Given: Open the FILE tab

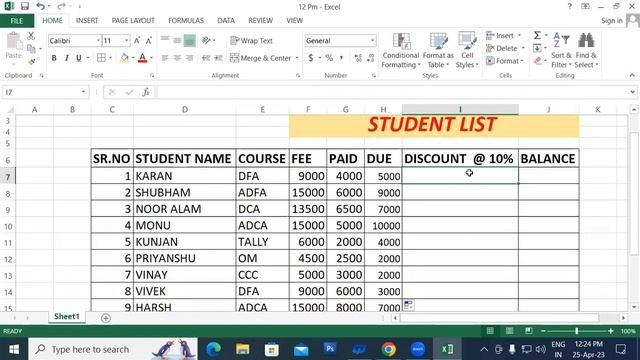Looking at the screenshot, I should click(17, 21).
